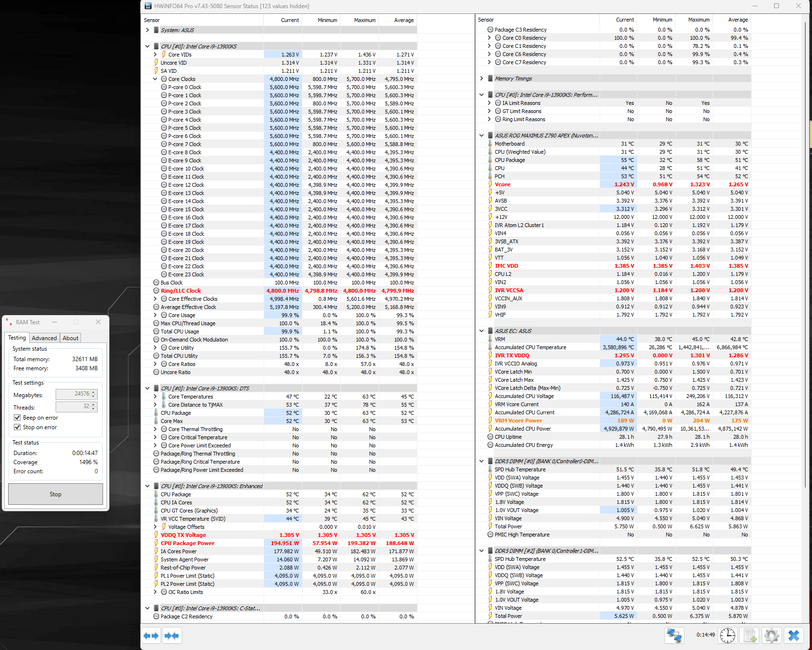Click the Sensor column header in right pane

tap(537, 20)
